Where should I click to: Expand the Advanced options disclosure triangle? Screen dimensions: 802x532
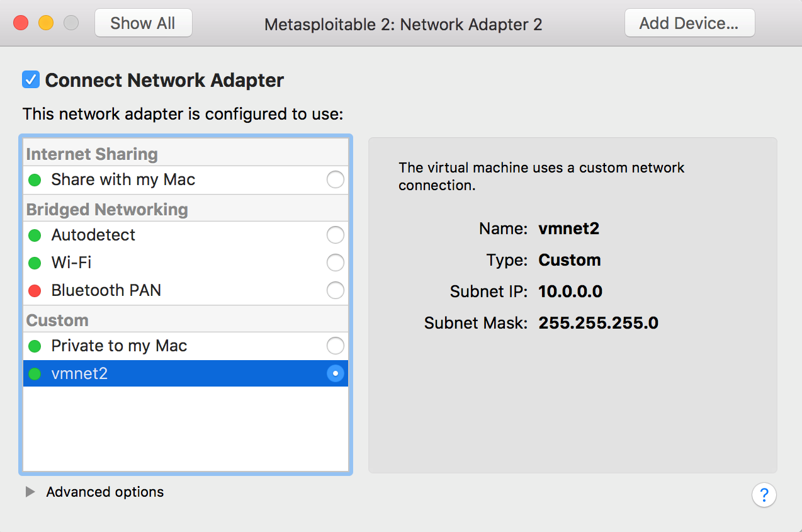point(30,492)
